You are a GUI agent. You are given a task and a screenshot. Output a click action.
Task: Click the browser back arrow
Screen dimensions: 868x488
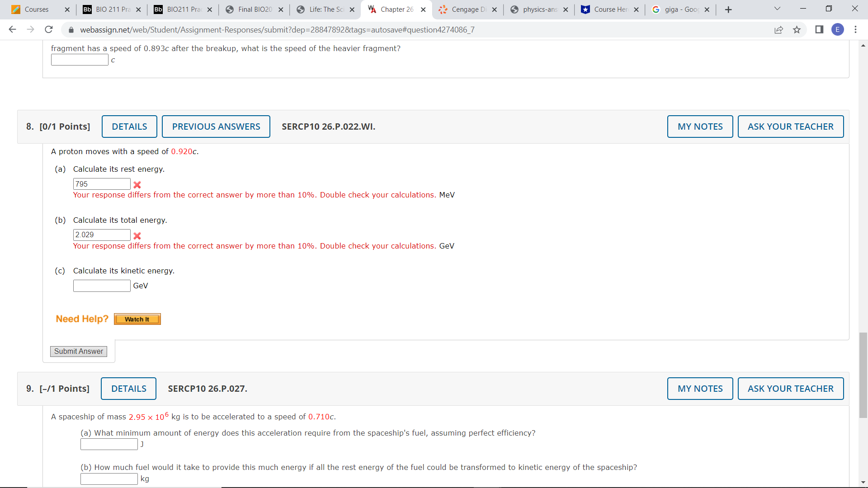(x=12, y=29)
